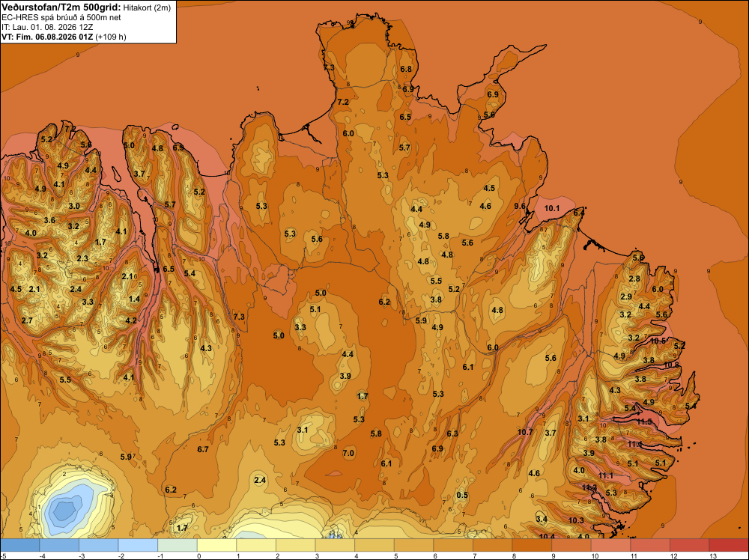The image size is (749, 560).
Task: Click the 'IT: Lau. 01. 08. 2026 12Z' line
Action: (47, 27)
